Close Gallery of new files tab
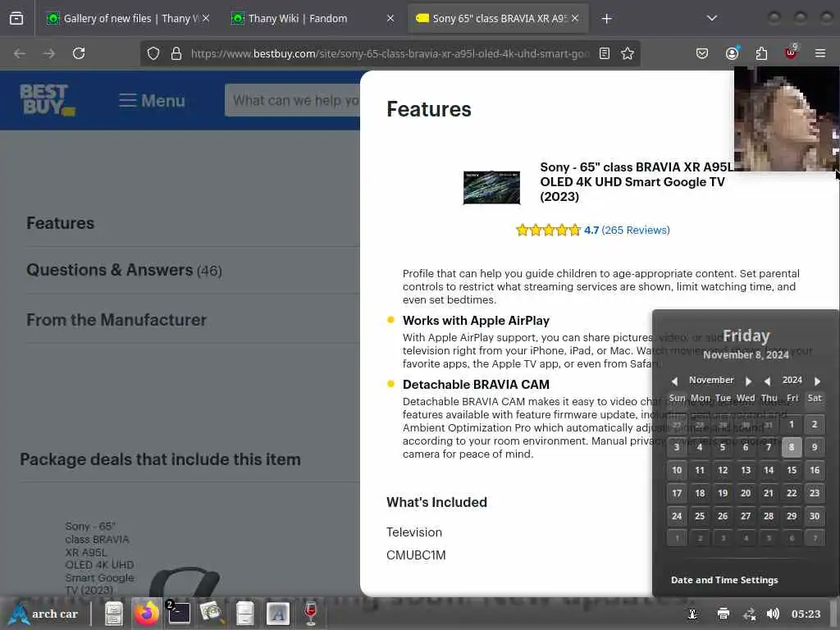This screenshot has height=630, width=840. tap(206, 19)
